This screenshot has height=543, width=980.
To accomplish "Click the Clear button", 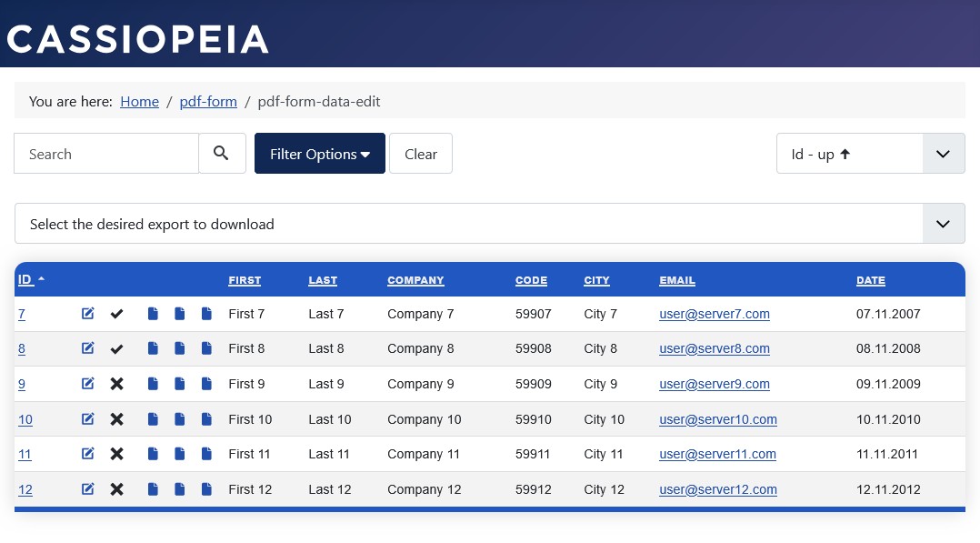I will [x=420, y=153].
